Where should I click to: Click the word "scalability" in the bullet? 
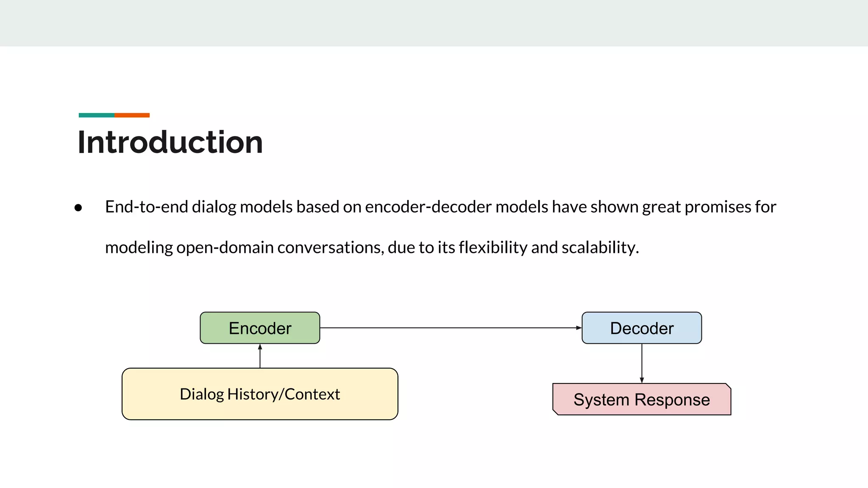pos(599,247)
